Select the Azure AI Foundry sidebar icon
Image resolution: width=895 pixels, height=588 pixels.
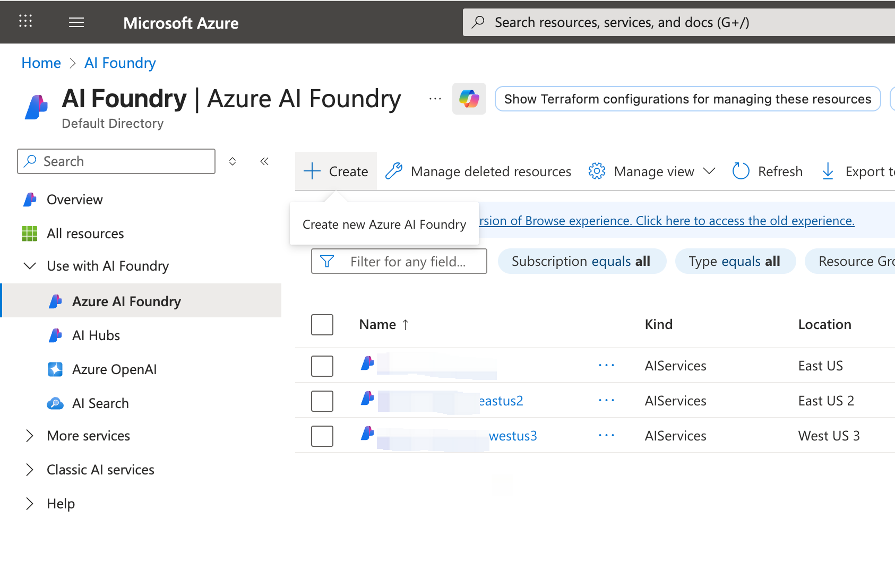[x=56, y=301]
